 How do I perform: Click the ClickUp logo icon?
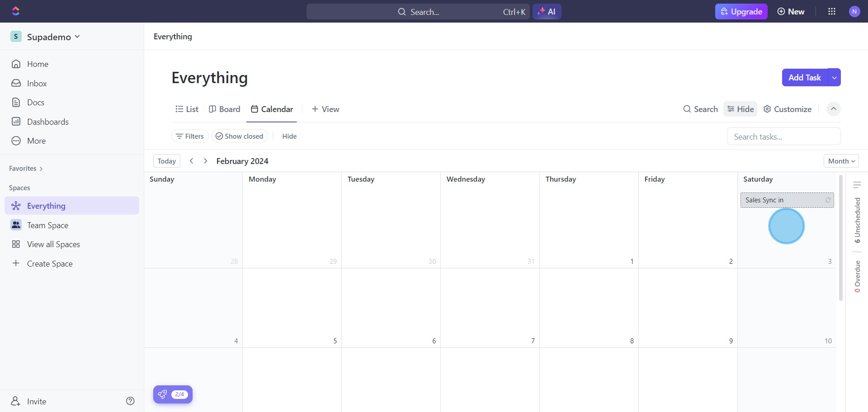16,11
